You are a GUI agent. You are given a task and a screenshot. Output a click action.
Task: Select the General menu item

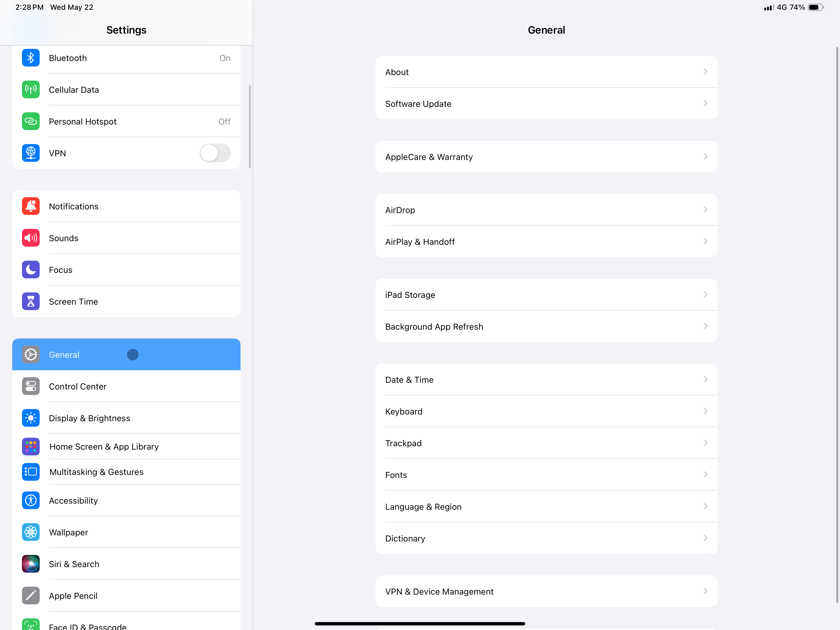[126, 355]
